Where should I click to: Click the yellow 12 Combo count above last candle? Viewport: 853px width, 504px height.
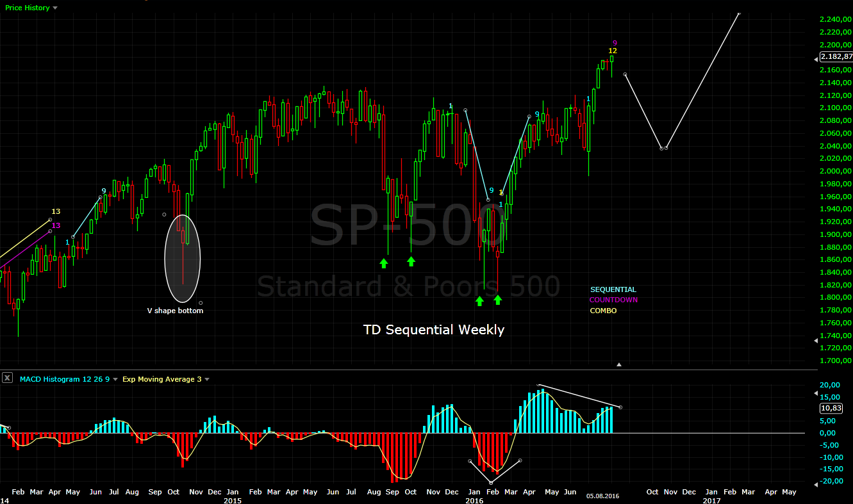[x=613, y=51]
